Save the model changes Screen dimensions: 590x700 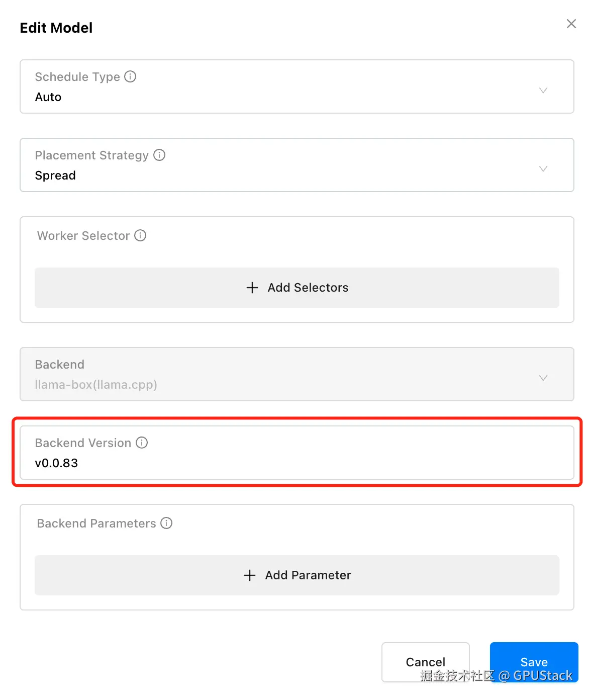[534, 662]
